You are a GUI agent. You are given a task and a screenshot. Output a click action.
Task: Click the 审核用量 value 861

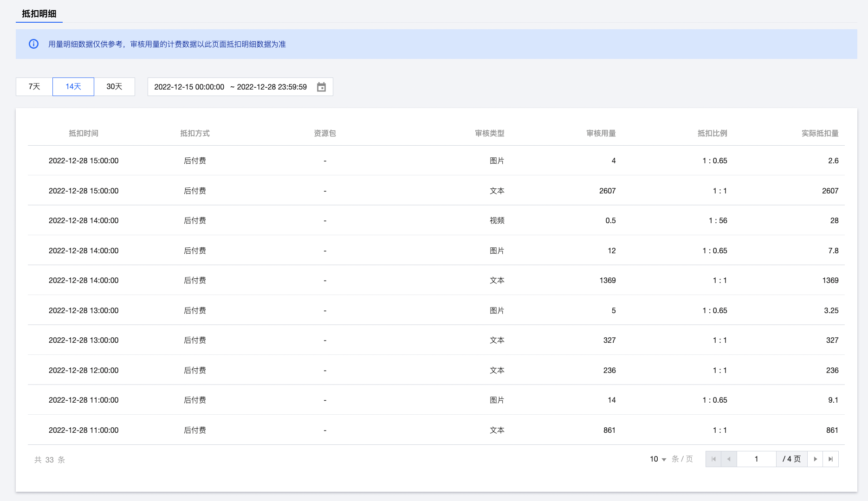(609, 430)
